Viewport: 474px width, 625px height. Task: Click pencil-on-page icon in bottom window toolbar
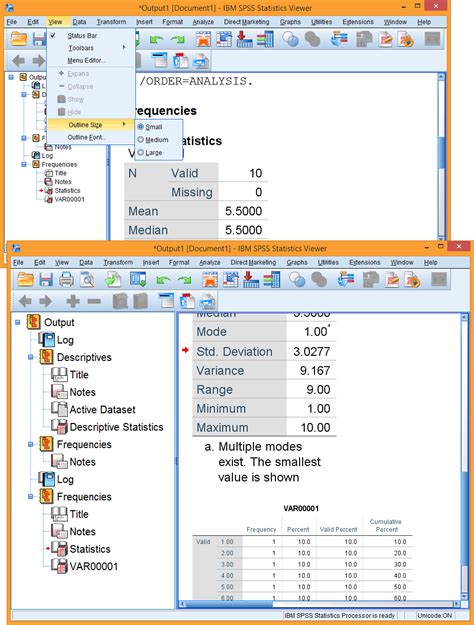(x=392, y=279)
